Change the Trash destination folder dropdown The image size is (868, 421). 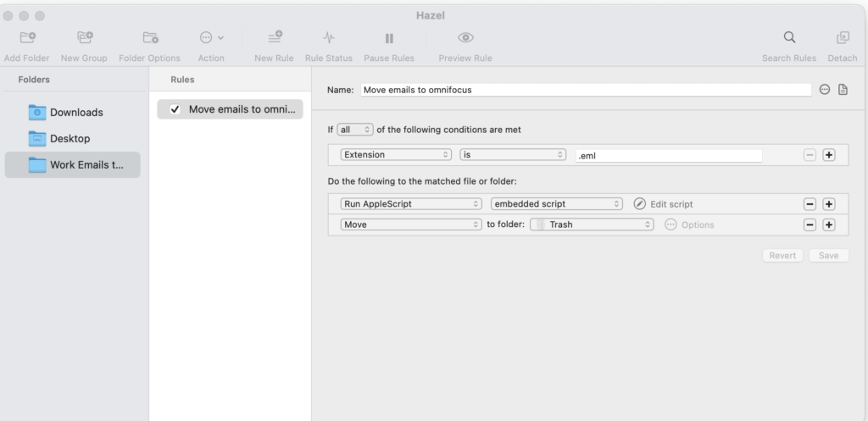[592, 224]
